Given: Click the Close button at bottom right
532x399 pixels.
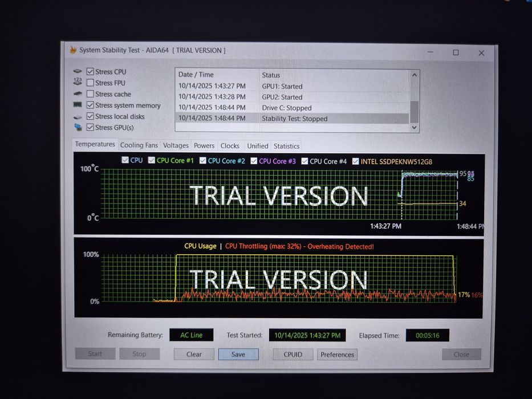Looking at the screenshot, I should pos(461,355).
